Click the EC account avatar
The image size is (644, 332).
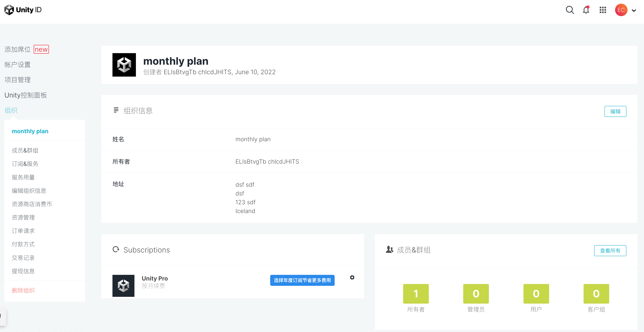[x=621, y=10]
